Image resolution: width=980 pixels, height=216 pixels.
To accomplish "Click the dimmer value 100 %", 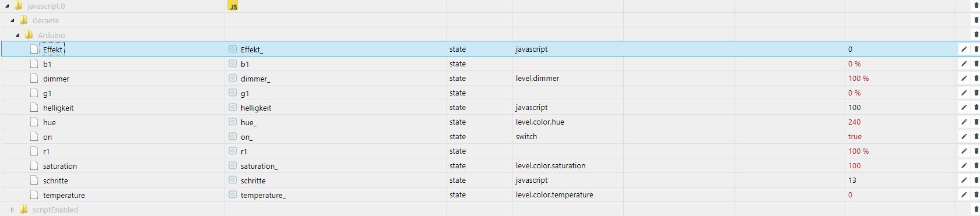I will pos(858,79).
